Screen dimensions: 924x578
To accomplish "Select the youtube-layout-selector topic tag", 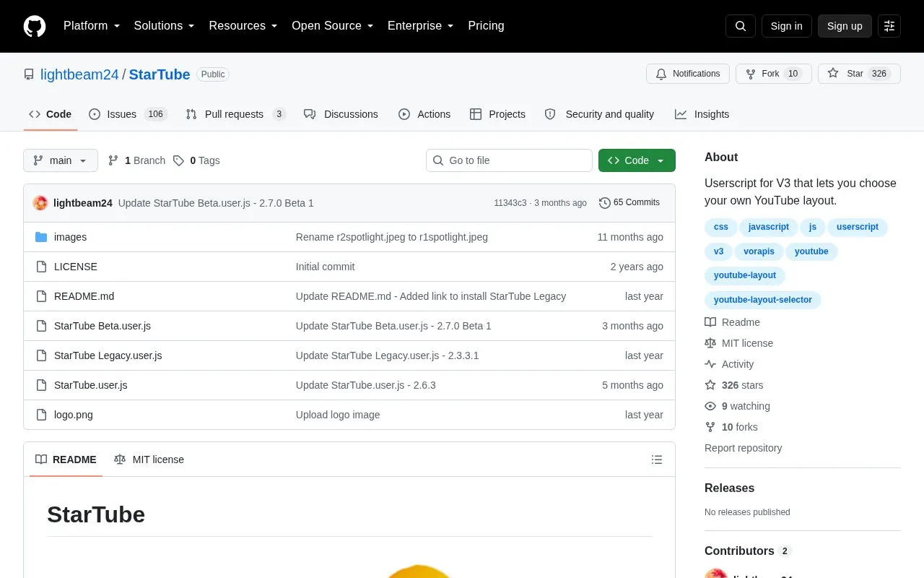I will [x=763, y=300].
